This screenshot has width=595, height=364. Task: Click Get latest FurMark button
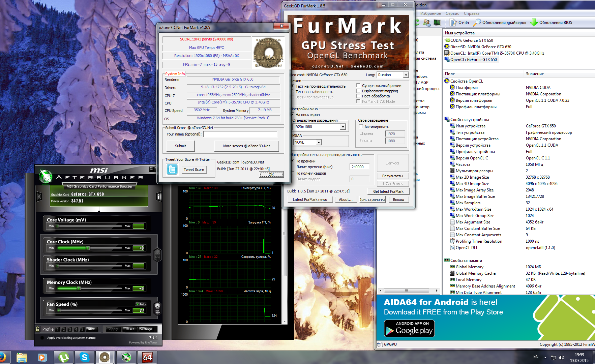click(388, 191)
